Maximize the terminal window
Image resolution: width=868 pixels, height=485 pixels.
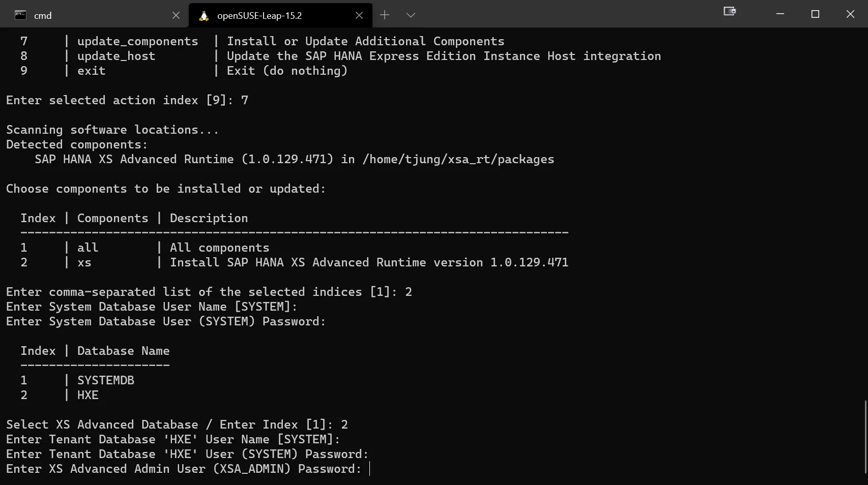tap(815, 14)
